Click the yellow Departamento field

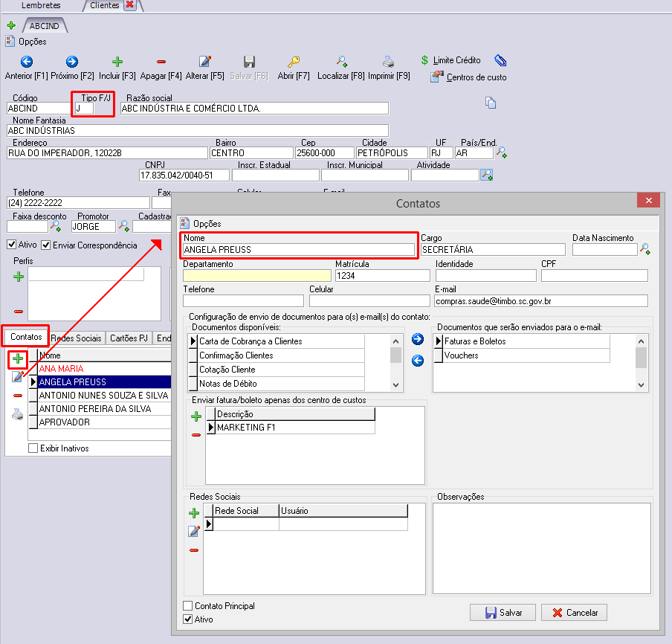coord(256,276)
